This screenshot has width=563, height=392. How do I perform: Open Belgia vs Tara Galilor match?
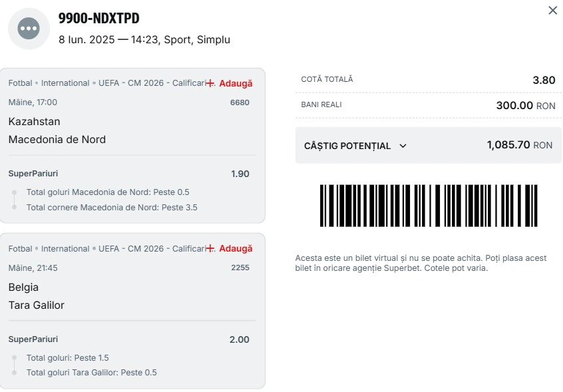pos(36,296)
